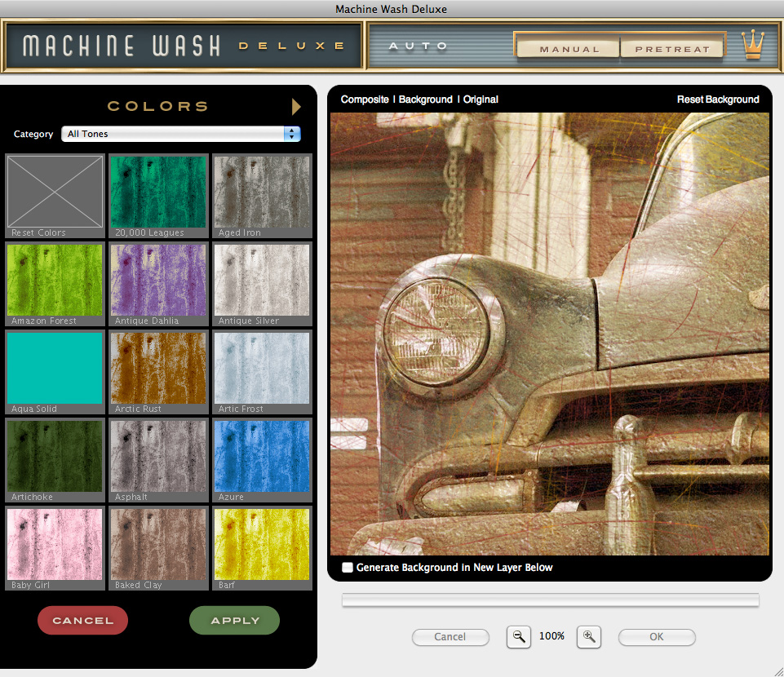Apply the Azure color swatch
Screen dimensions: 784x677
262,459
